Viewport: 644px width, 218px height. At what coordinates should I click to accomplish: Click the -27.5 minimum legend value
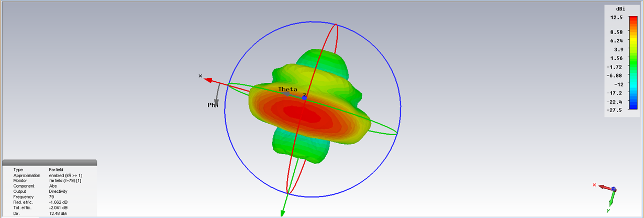(x=615, y=110)
